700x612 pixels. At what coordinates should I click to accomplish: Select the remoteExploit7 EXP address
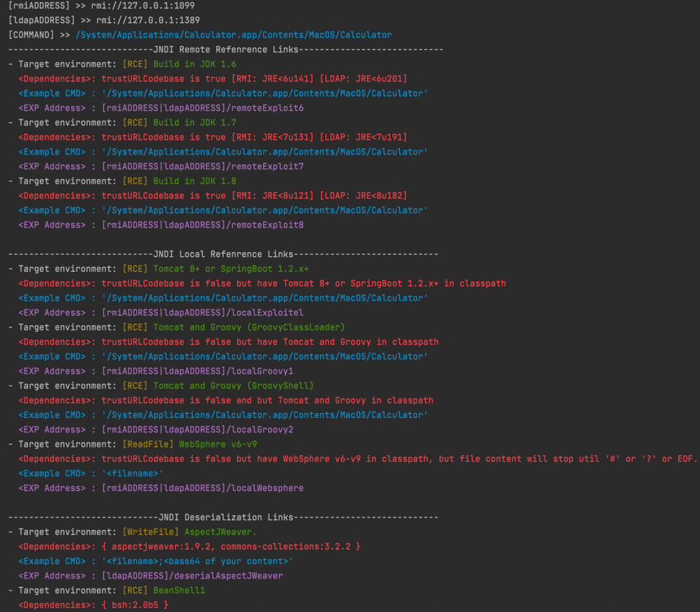161,167
